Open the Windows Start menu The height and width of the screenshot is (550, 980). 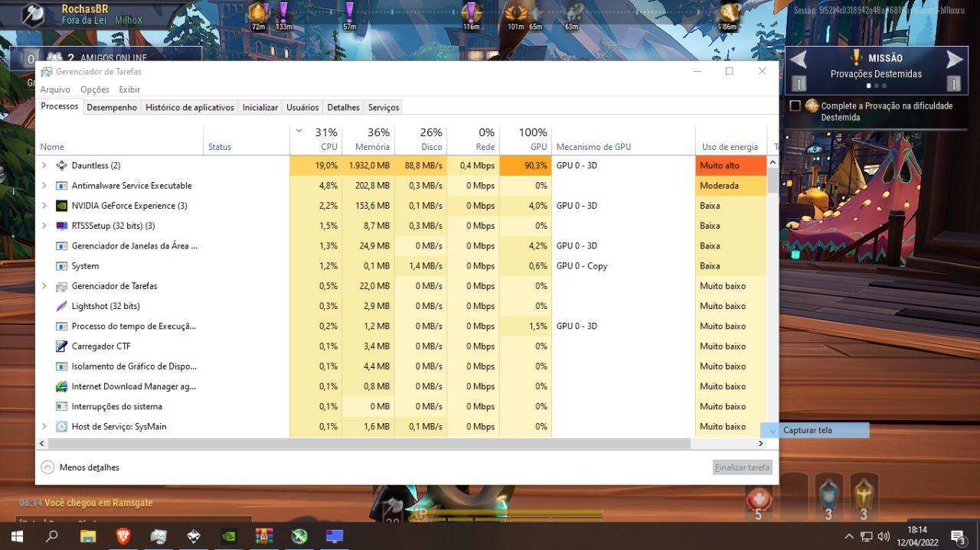[17, 536]
